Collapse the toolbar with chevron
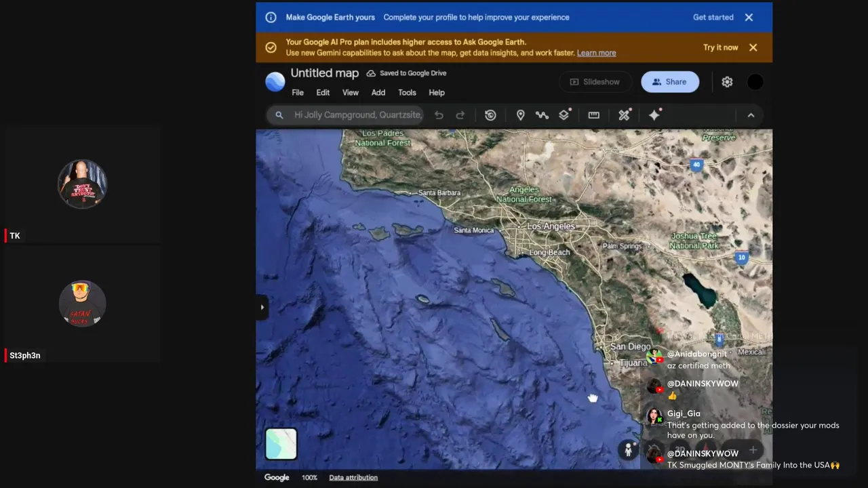This screenshot has height=488, width=868. point(751,115)
